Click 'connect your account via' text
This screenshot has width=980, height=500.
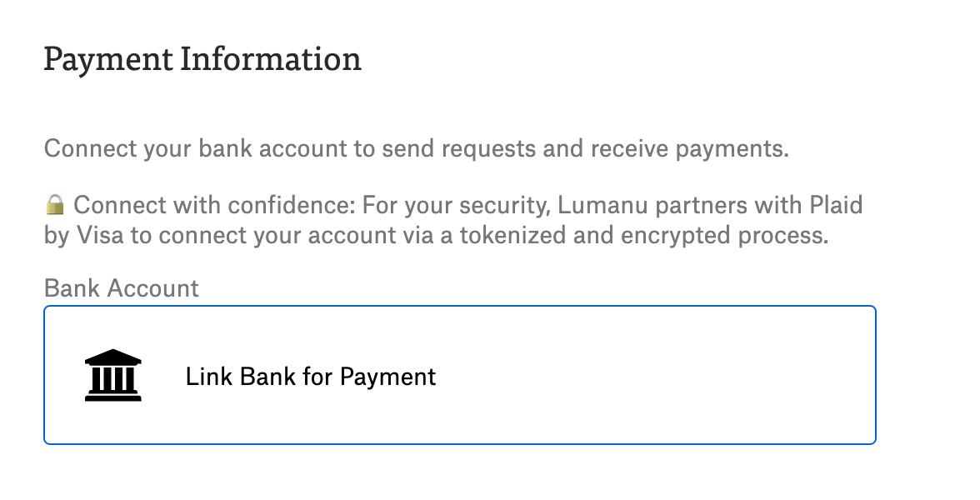[x=296, y=236]
